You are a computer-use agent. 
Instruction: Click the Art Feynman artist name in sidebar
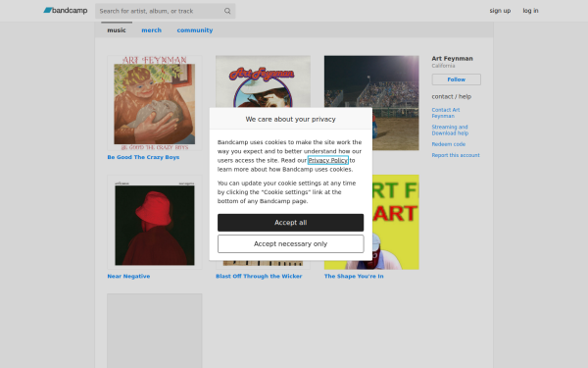point(452,58)
